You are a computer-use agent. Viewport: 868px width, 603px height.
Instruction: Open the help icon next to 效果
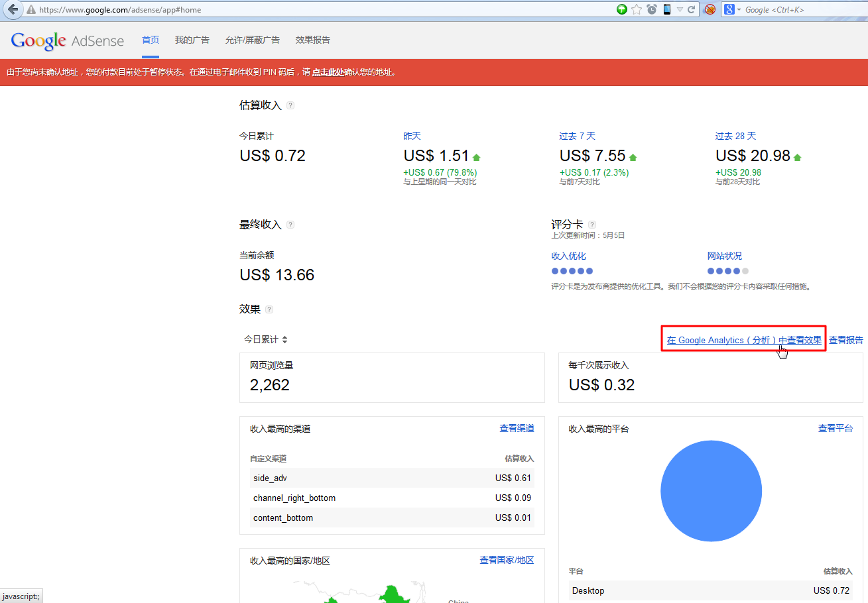(269, 309)
